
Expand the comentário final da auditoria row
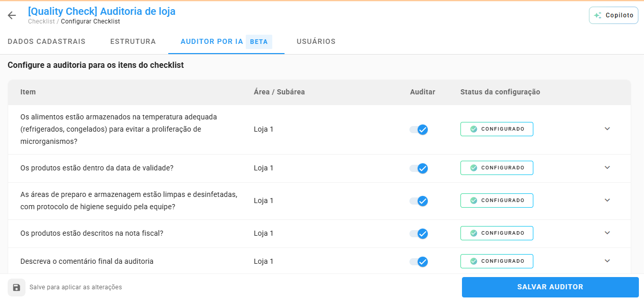coord(607,261)
